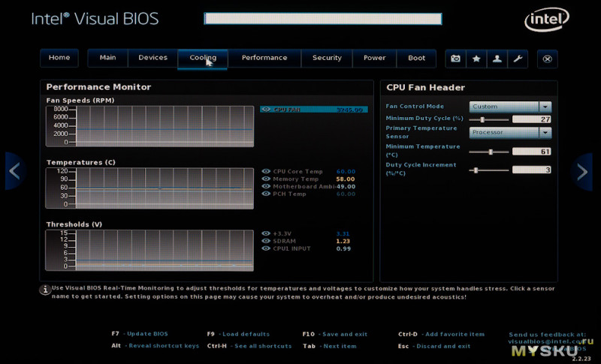Image resolution: width=601 pixels, height=364 pixels.
Task: Click the Minimum Duty Cycle value field
Action: pyautogui.click(x=532, y=119)
